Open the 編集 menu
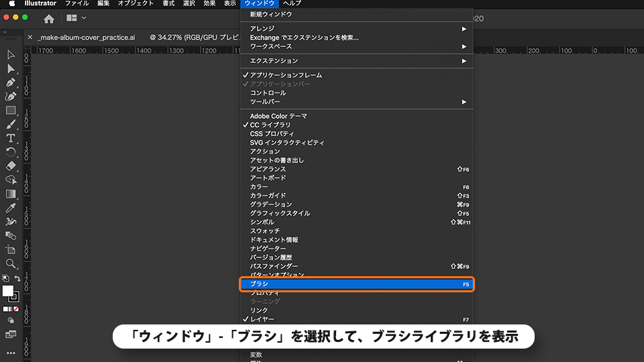Image resolution: width=644 pixels, height=362 pixels. click(x=103, y=3)
